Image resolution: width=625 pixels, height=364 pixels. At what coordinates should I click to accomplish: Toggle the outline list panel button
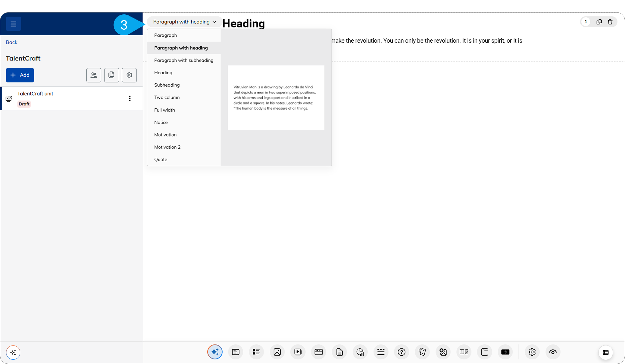(605, 352)
